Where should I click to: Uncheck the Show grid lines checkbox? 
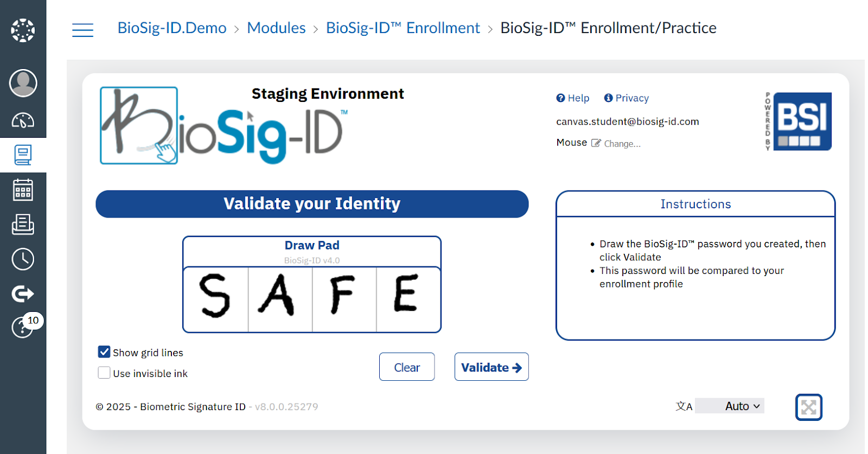[x=104, y=351]
